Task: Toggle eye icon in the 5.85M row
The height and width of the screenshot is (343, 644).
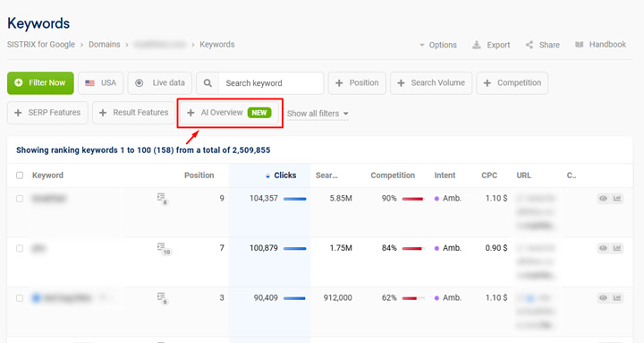Action: 603,199
